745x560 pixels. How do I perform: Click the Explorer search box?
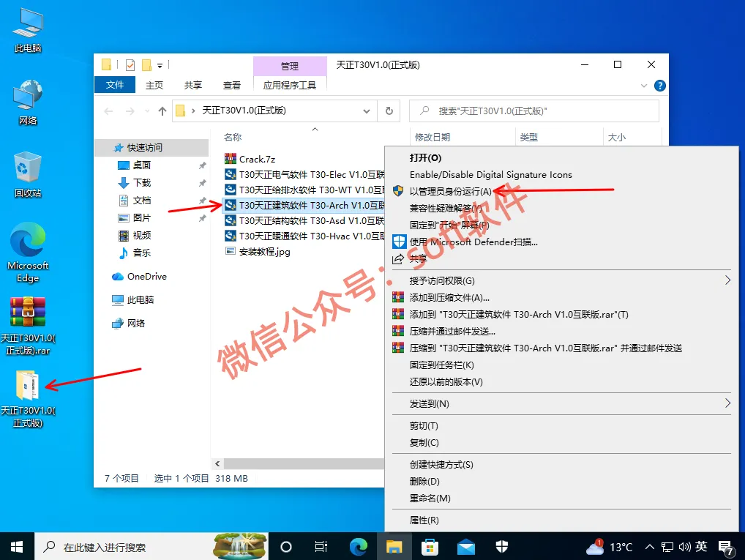tap(534, 111)
